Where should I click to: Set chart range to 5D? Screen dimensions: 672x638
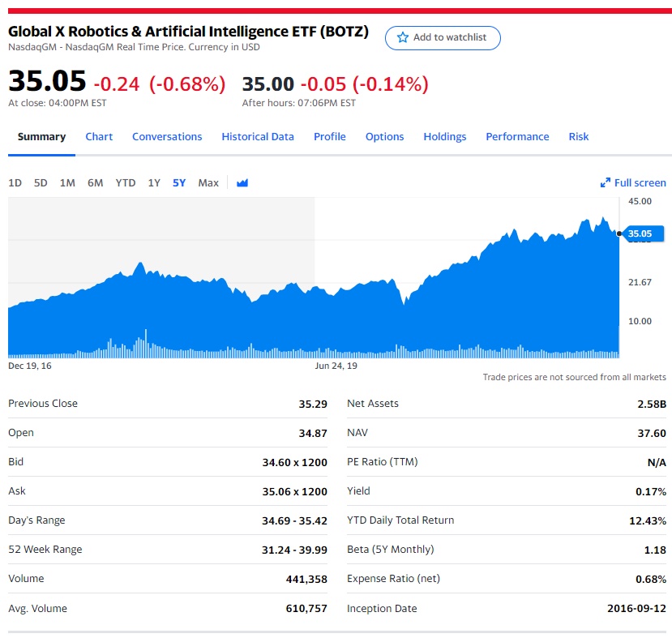click(x=41, y=183)
